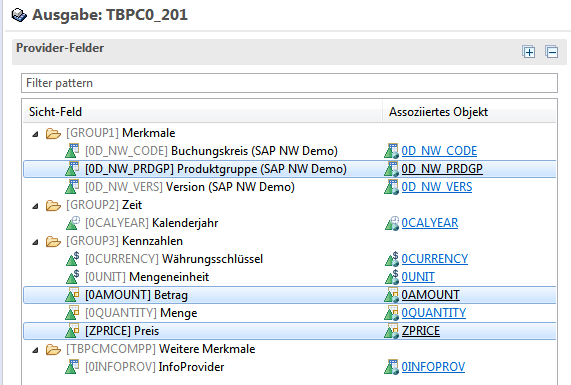
Task: Click icon beside the 0AMOUNT link
Action: coord(392,295)
